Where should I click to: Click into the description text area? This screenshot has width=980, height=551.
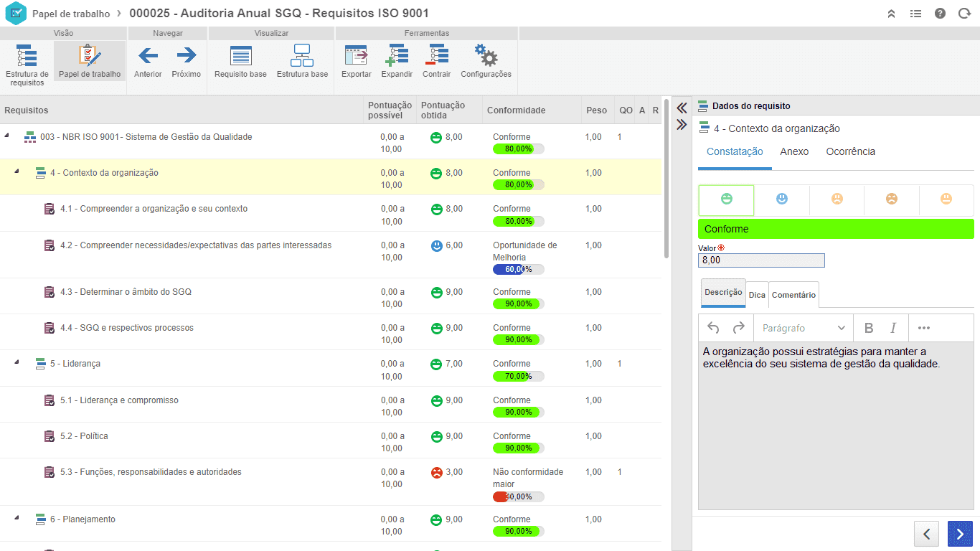(x=836, y=426)
